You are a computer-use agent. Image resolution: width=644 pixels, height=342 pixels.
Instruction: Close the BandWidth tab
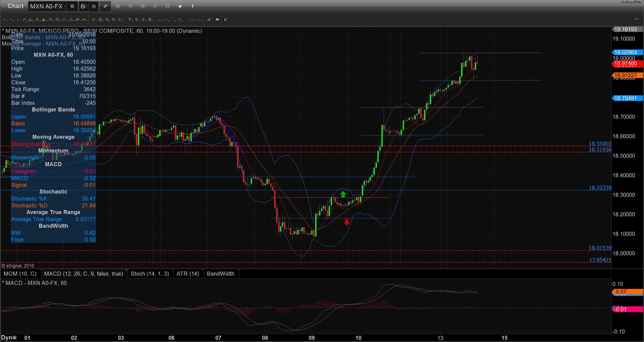tap(238, 270)
